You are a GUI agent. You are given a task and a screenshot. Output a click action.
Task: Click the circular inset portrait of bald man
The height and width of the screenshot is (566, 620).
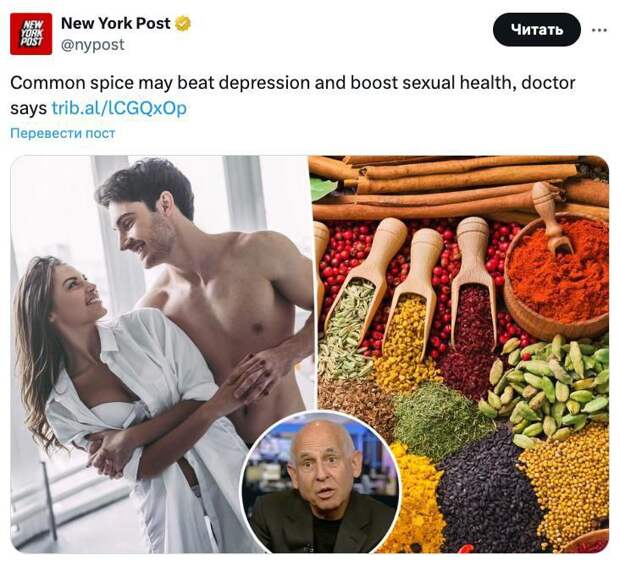pyautogui.click(x=321, y=482)
